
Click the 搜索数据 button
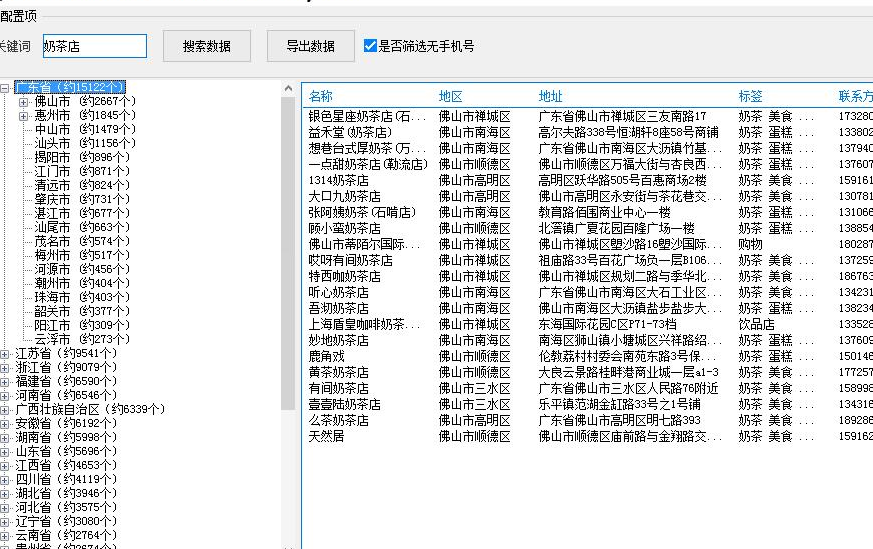[x=207, y=46]
